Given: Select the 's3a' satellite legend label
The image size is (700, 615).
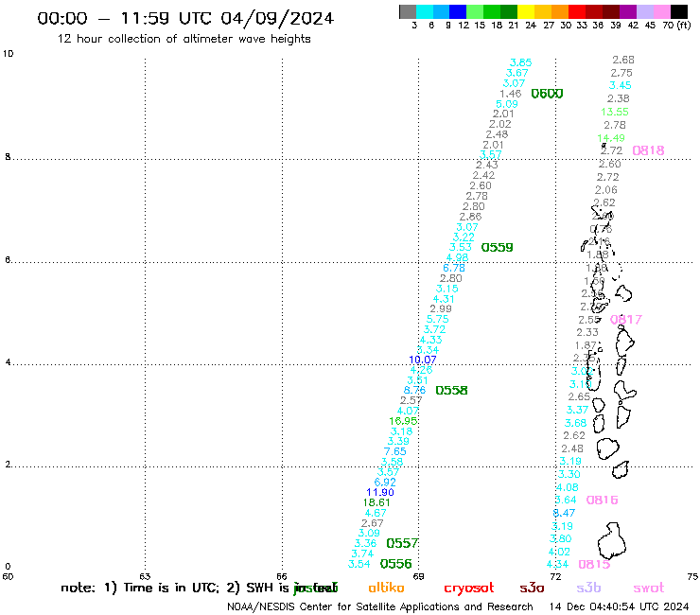Looking at the screenshot, I should pos(532,588).
